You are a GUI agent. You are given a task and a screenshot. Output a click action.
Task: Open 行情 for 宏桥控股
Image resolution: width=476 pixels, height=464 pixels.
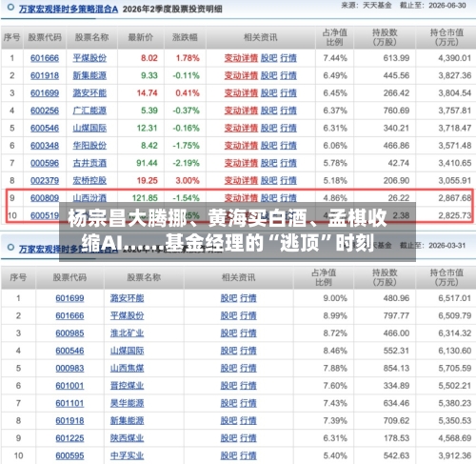click(288, 180)
